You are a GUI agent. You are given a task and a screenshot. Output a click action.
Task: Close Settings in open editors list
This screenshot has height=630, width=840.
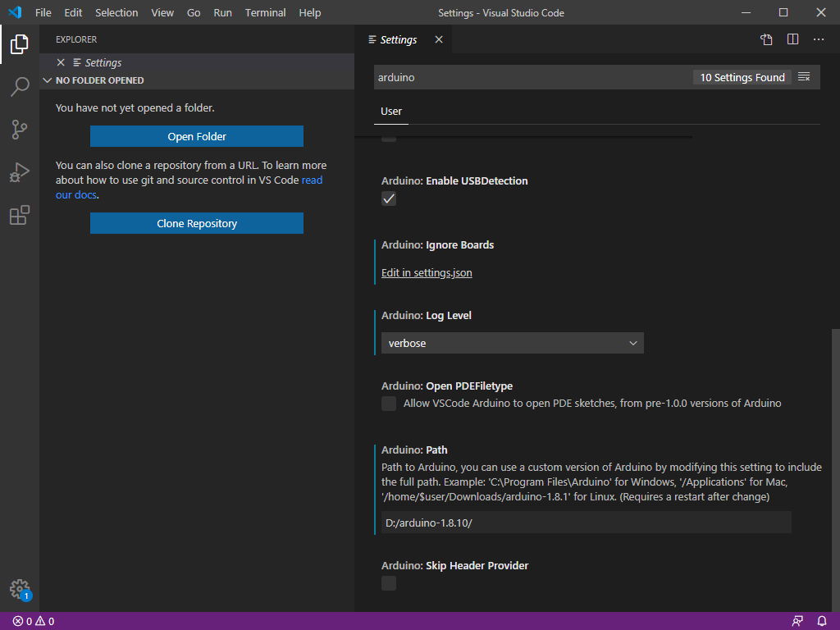coord(61,62)
